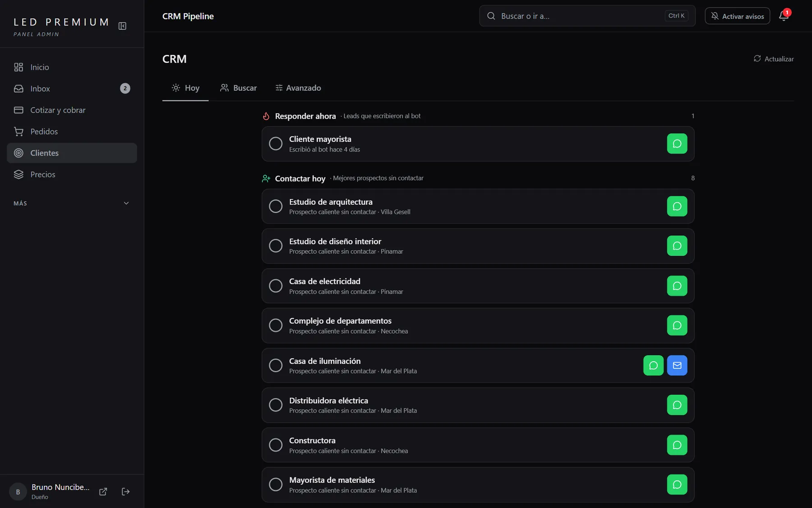Viewport: 812px width, 508px height.
Task: Open external link icon next to Bruno
Action: (103, 492)
